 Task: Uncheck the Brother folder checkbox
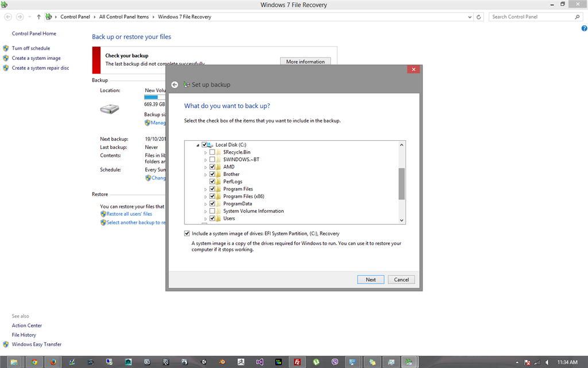212,174
